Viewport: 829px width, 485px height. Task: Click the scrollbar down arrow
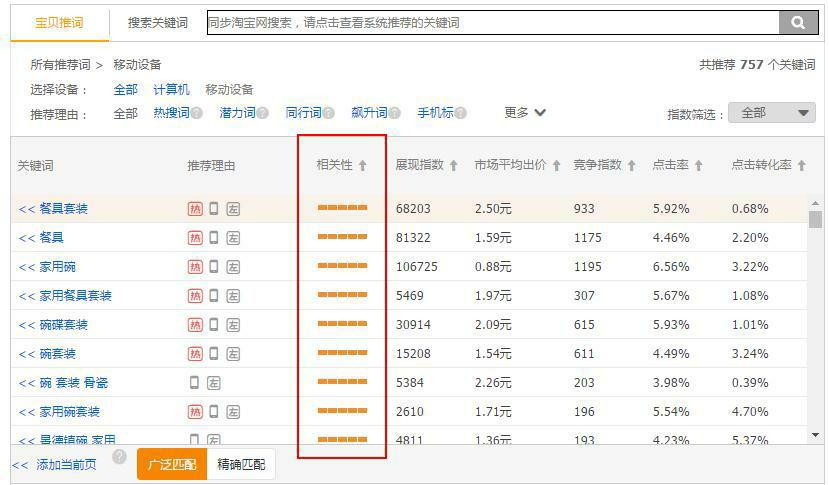click(x=815, y=435)
